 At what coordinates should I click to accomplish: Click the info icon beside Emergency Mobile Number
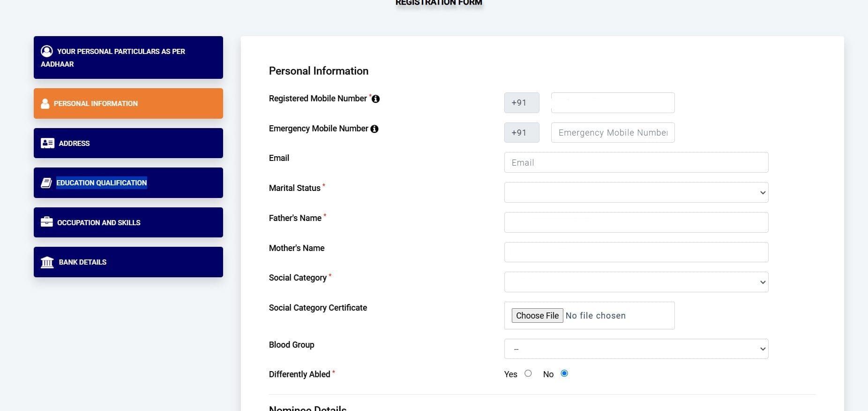click(374, 129)
